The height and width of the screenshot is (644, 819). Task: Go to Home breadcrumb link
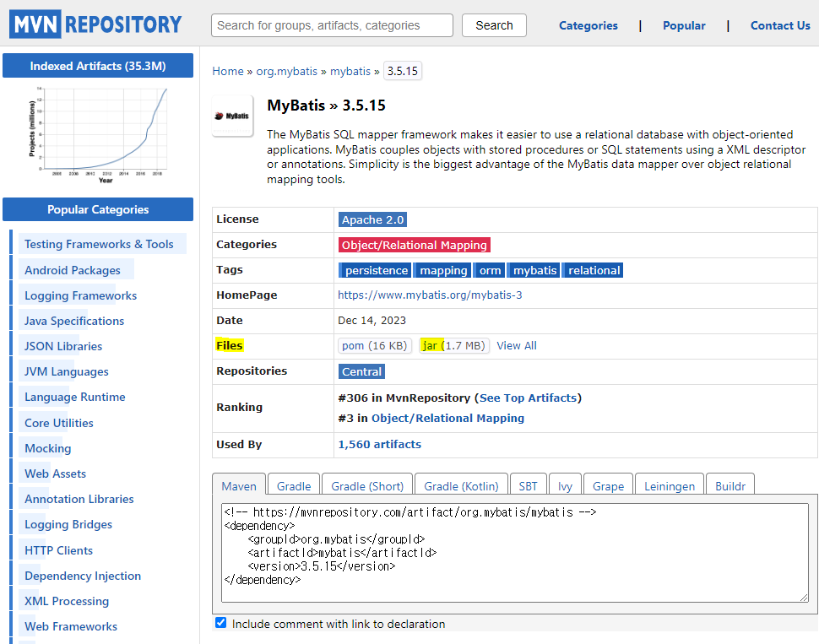(228, 71)
